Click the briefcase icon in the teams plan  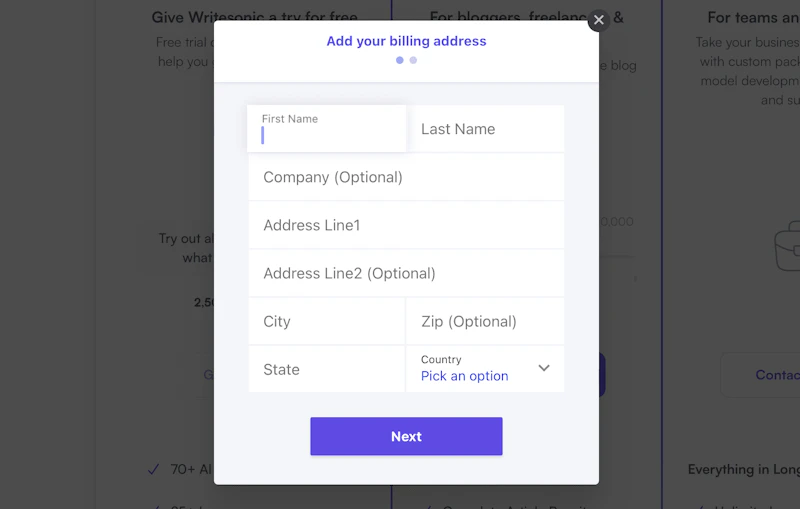click(787, 247)
